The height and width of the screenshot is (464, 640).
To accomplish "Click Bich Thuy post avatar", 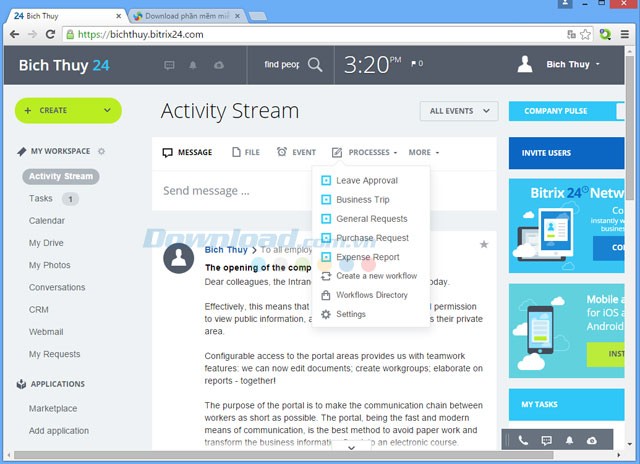I will pyautogui.click(x=178, y=258).
